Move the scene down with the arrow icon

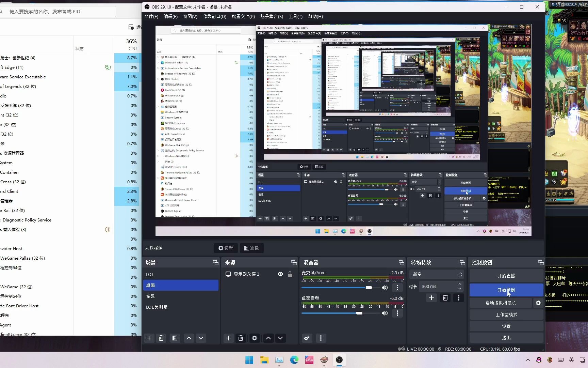click(201, 338)
